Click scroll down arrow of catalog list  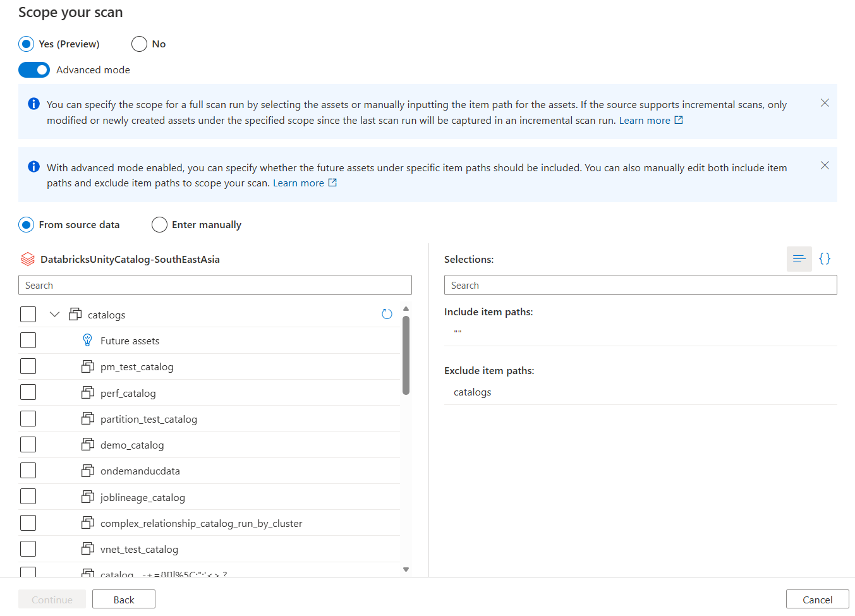coord(406,570)
